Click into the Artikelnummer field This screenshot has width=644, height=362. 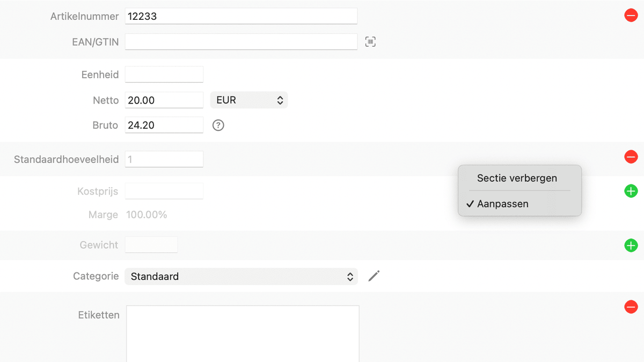coord(241,16)
